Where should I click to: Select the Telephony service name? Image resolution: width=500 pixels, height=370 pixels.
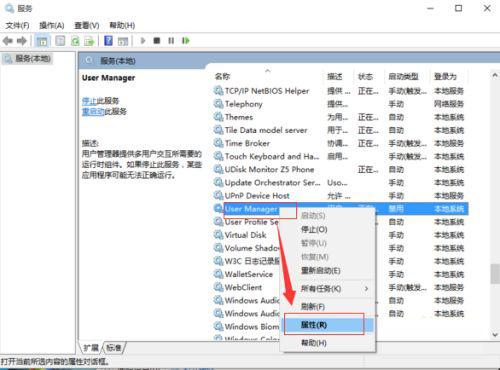[x=244, y=104]
